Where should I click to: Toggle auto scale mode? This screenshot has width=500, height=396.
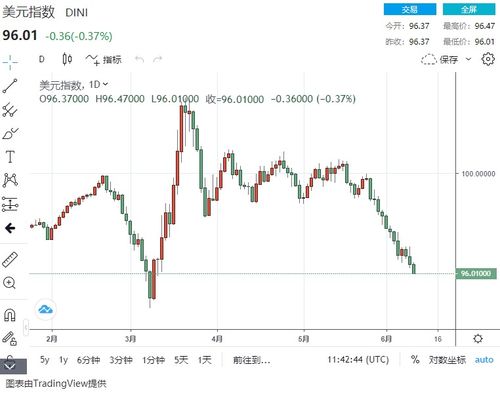click(484, 360)
